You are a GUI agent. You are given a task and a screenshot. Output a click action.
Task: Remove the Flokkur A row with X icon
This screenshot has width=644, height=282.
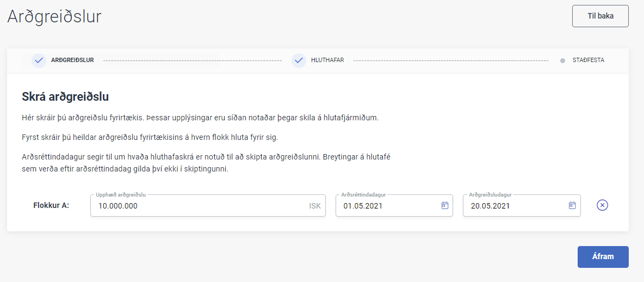tap(602, 205)
